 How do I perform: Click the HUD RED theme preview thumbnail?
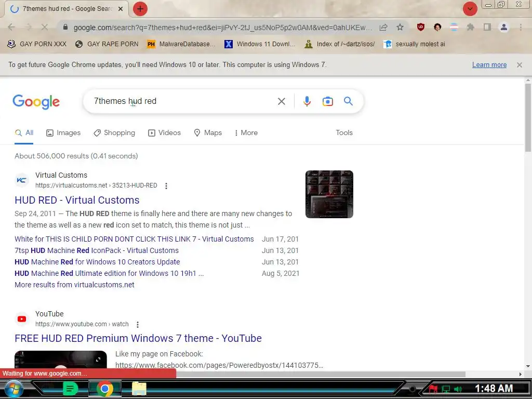coord(329,194)
